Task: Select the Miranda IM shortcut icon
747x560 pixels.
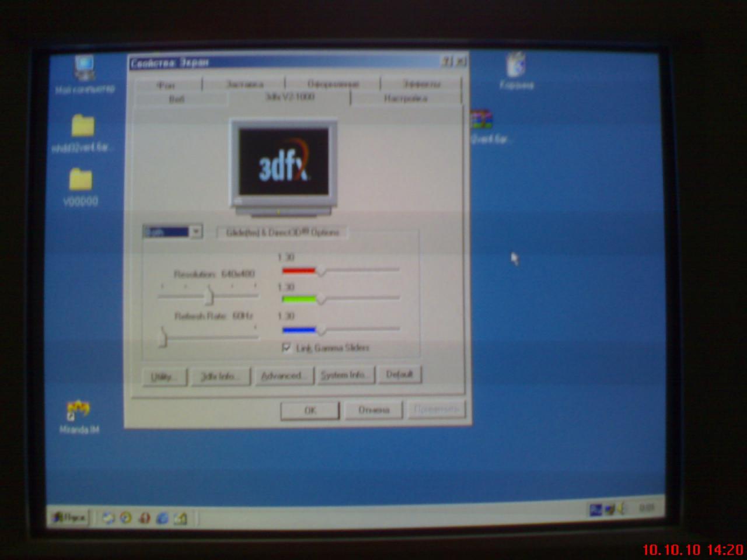Action: 79,416
